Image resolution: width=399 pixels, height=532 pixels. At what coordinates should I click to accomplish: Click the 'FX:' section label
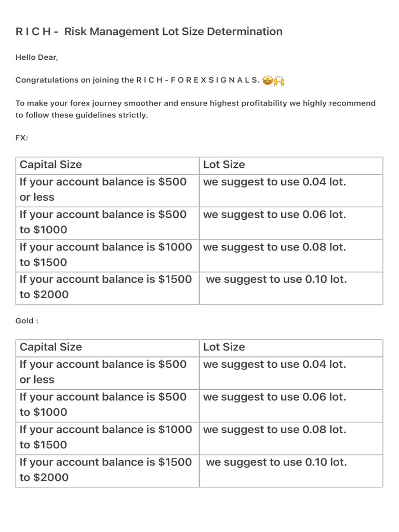(x=22, y=138)
